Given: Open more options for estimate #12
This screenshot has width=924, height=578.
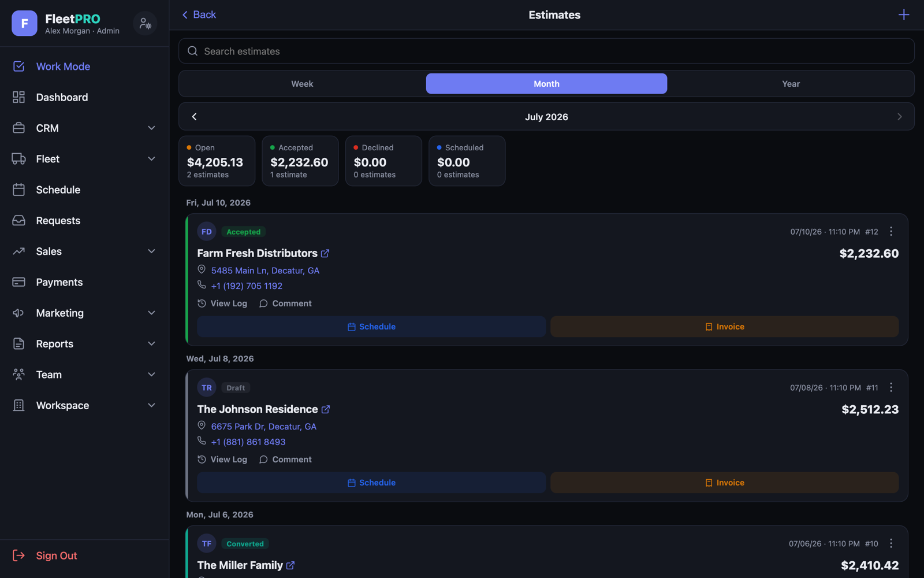Looking at the screenshot, I should click(891, 231).
